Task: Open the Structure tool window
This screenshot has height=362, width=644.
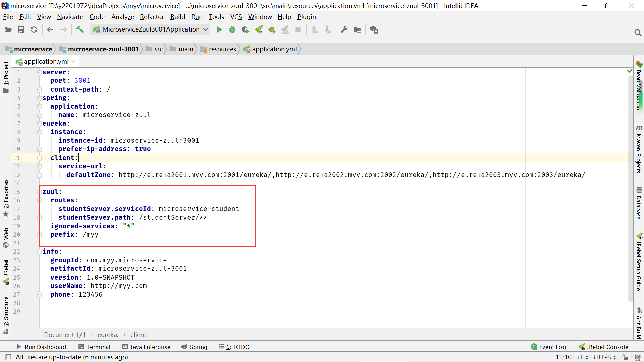Action: (6, 315)
